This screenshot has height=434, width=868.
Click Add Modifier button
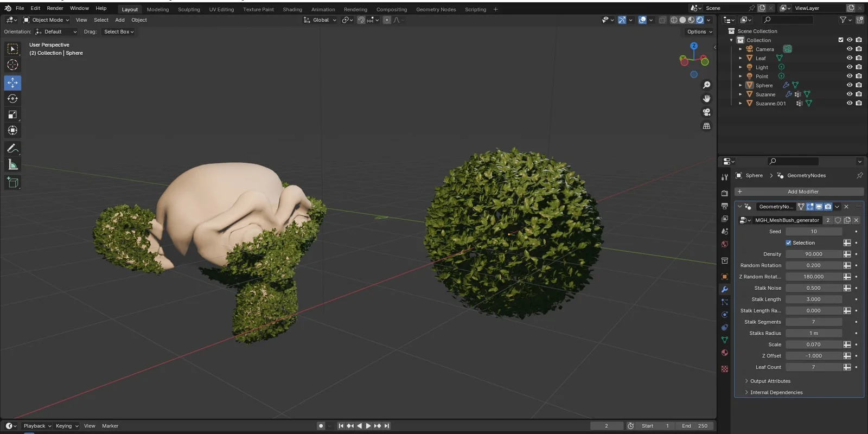(799, 192)
